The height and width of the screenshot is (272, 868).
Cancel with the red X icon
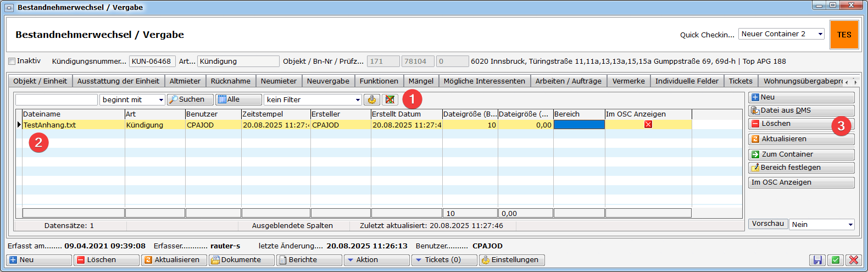853,260
